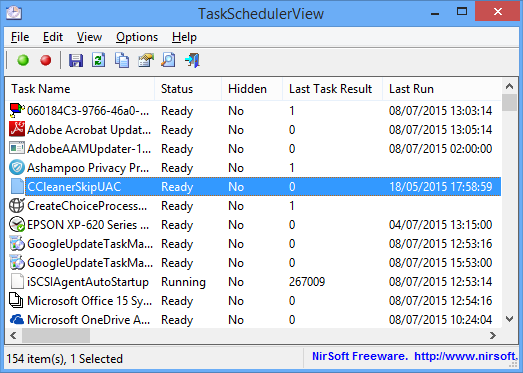Open the NirSoft Freeware website link

coord(415,356)
